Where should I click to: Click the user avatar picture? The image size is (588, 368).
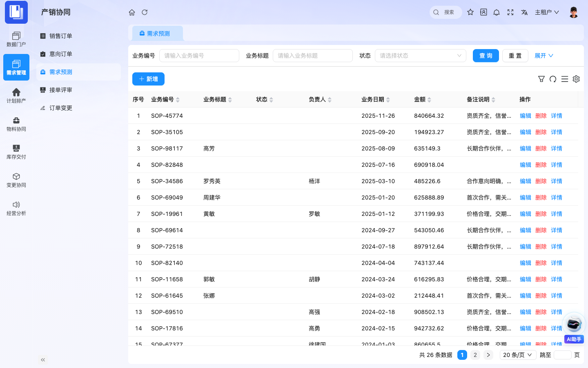(x=574, y=12)
